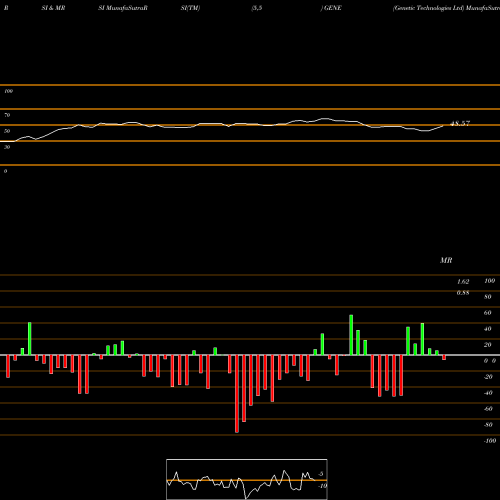Open the mini oscillator chart thumbnail

(x=247, y=479)
